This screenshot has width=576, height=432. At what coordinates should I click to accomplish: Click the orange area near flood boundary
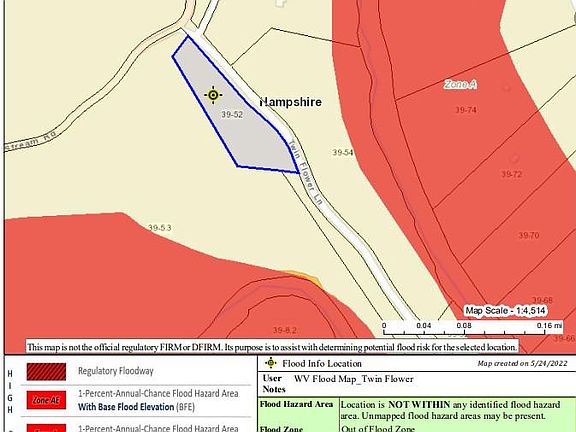coord(304,278)
